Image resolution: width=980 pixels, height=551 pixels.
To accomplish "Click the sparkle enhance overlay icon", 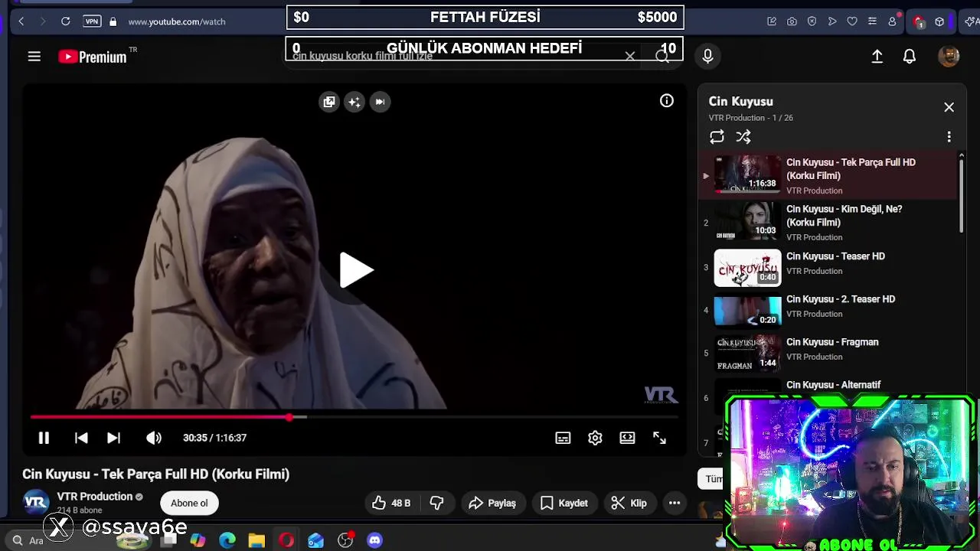I will pyautogui.click(x=354, y=102).
